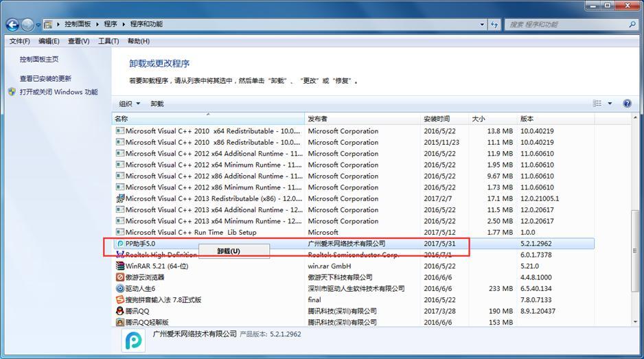644x359 pixels.
Task: Open the recent pages dropdown next to Forward
Action: pyautogui.click(x=38, y=25)
